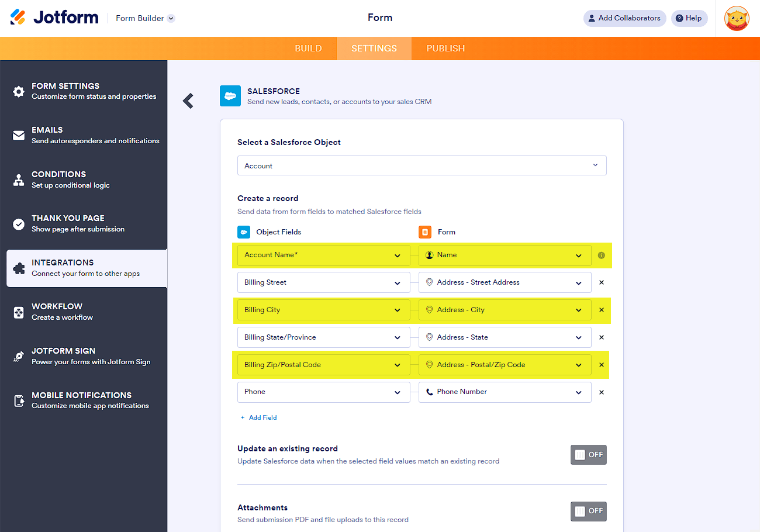Screen dimensions: 760x532
Task: Click the Add Collaborators button
Action: pos(624,18)
